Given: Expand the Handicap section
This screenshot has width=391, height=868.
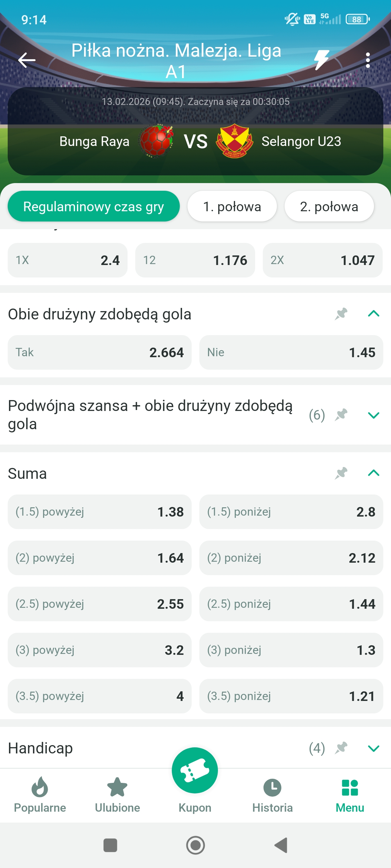Looking at the screenshot, I should click(x=373, y=748).
